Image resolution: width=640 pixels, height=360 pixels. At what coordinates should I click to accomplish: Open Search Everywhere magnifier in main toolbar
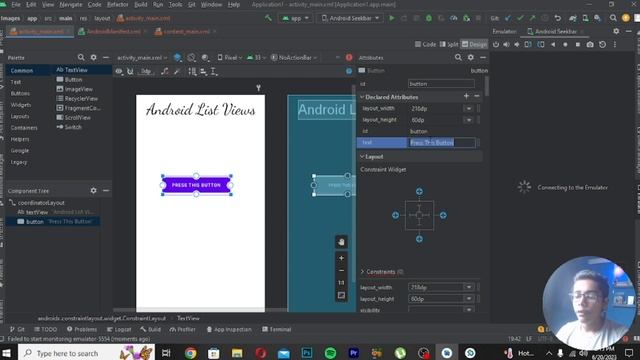[613, 18]
